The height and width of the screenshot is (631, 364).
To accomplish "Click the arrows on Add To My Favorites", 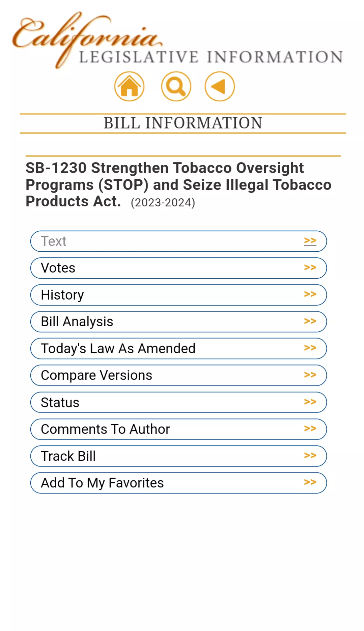I will 310,482.
